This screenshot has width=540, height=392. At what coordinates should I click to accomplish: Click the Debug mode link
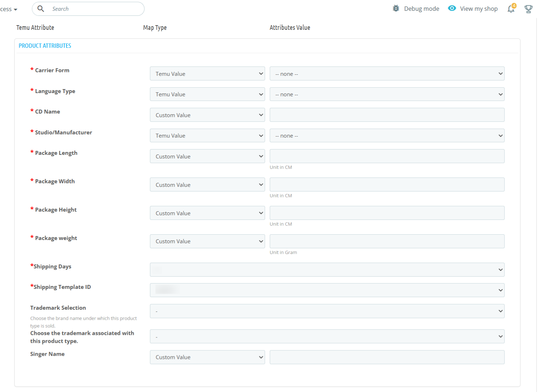pyautogui.click(x=421, y=9)
